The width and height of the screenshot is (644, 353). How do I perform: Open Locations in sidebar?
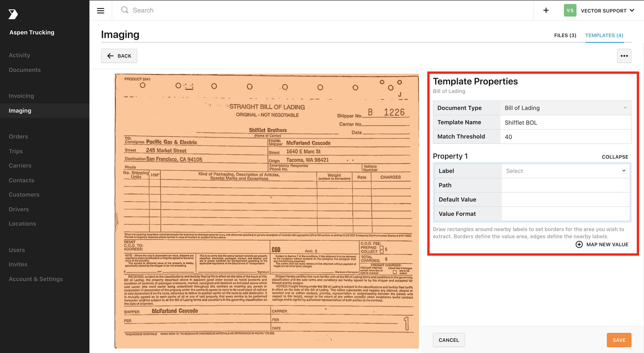coord(22,224)
